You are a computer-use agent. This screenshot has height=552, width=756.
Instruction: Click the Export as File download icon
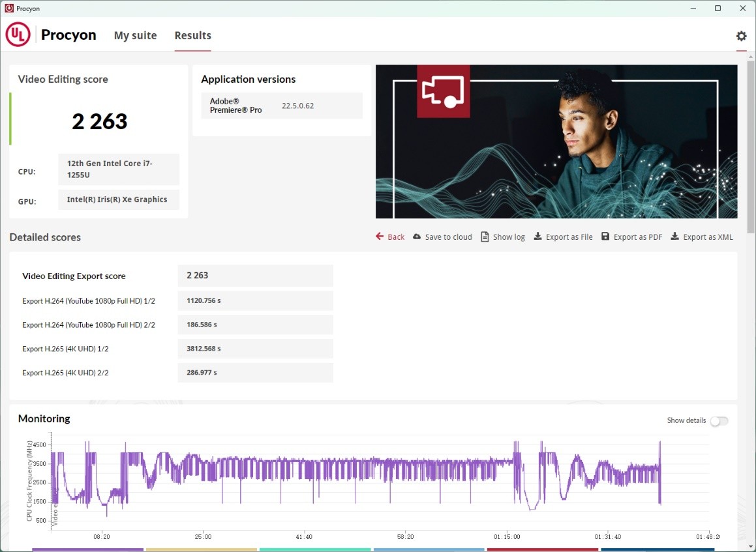[x=537, y=236]
